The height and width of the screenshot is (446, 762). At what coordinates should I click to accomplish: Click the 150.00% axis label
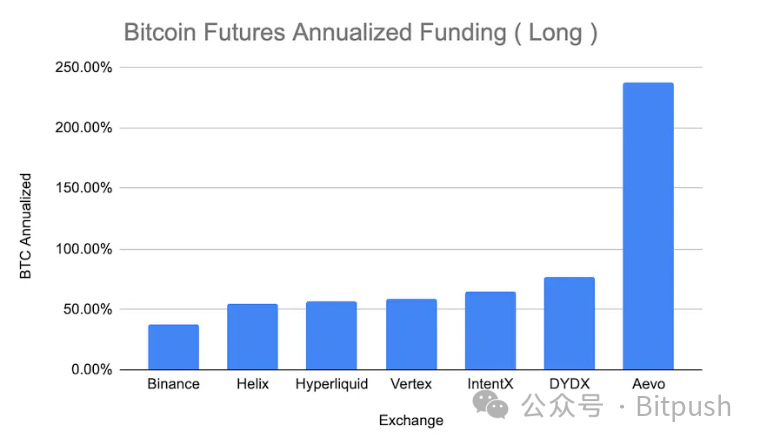pos(84,188)
